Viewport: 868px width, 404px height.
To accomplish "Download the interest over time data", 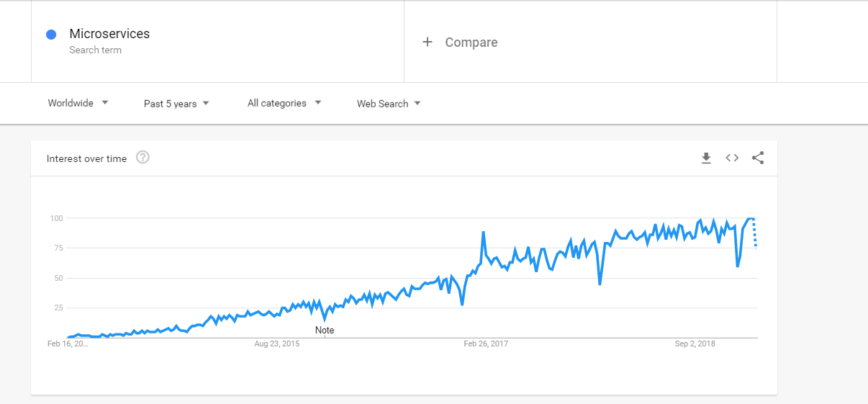I will coord(706,158).
